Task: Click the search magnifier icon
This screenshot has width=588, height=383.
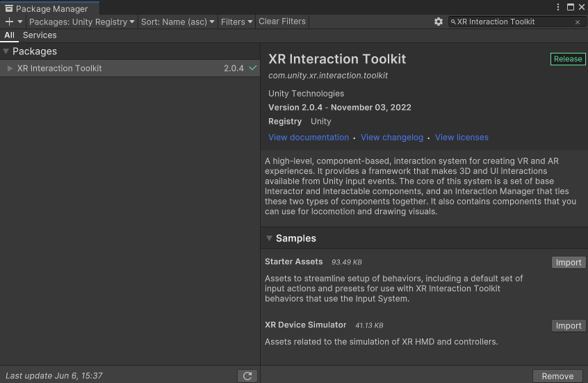Action: tap(453, 22)
